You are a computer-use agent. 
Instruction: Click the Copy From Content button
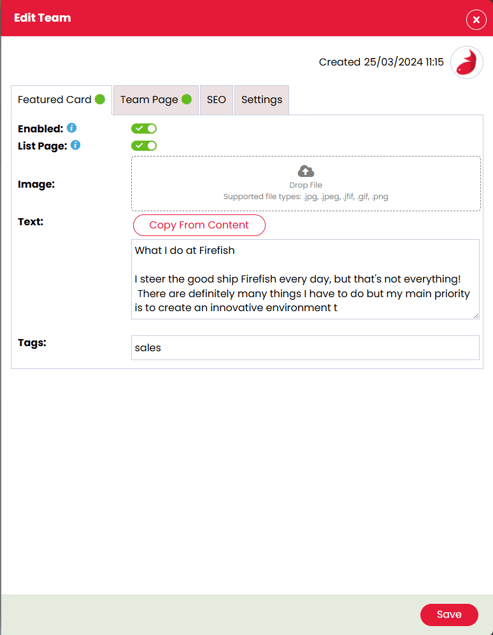199,225
